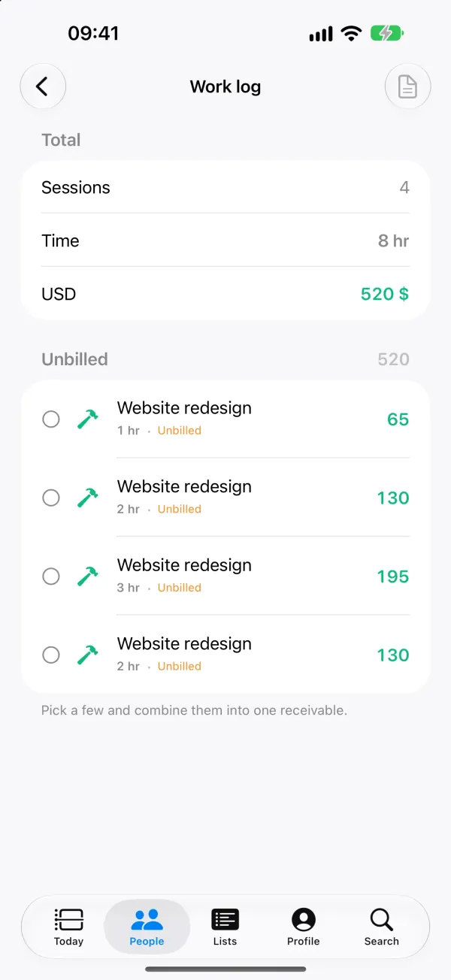Tap the Unbilled status of 1 hr session
This screenshot has height=980, width=451.
click(180, 431)
